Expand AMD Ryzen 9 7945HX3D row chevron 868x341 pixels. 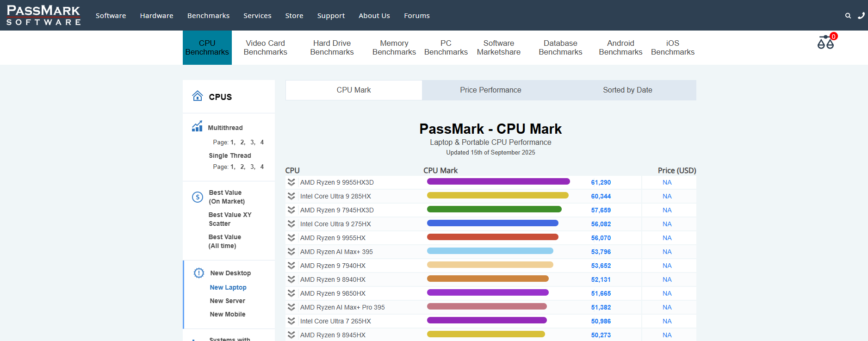point(291,210)
